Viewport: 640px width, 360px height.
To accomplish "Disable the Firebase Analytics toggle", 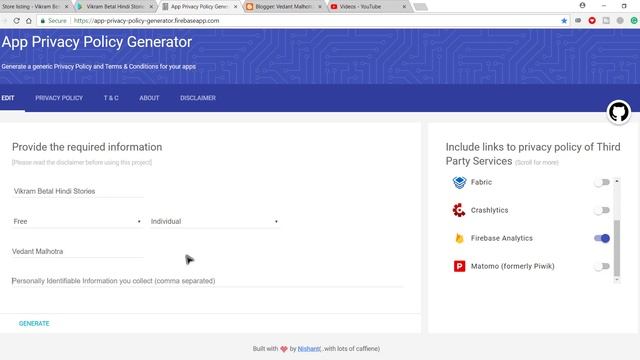I will [602, 238].
